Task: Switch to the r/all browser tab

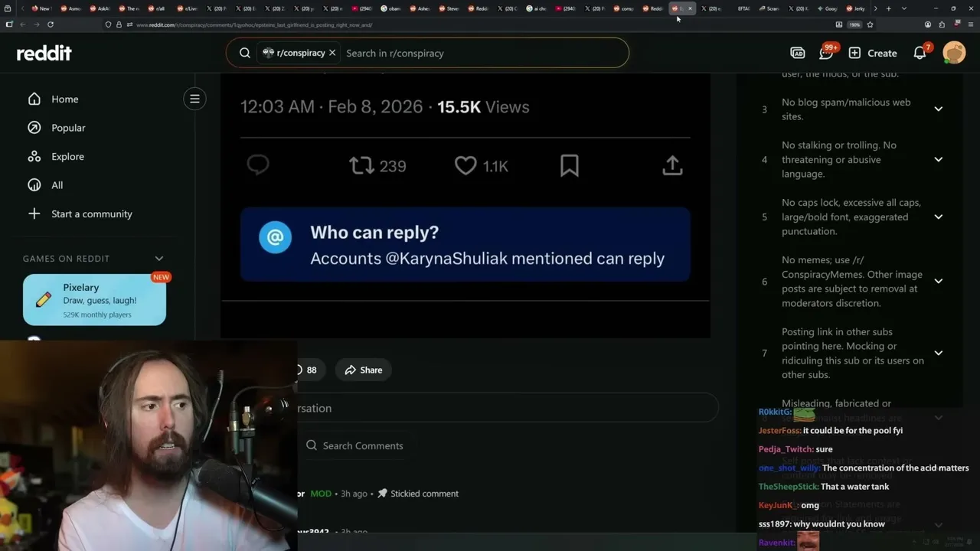Action: click(x=156, y=8)
